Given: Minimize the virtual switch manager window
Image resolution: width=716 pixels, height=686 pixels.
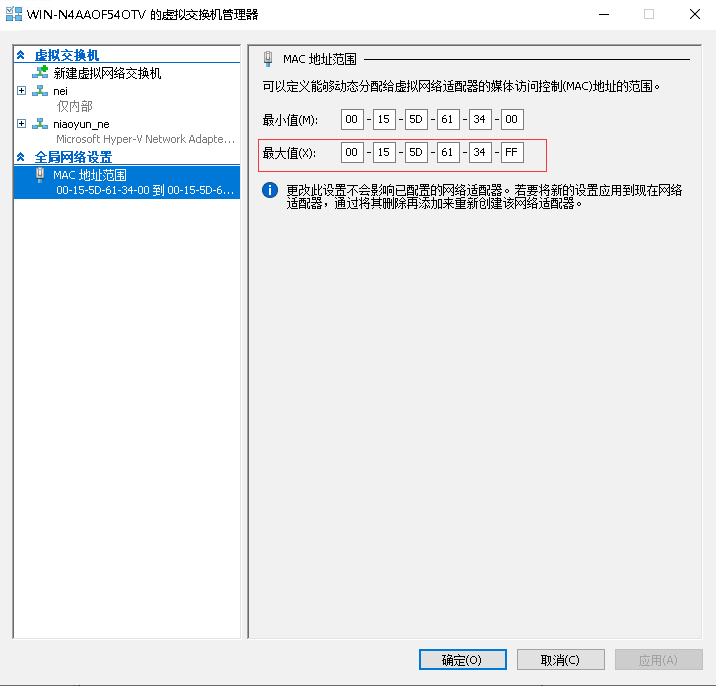Looking at the screenshot, I should [604, 14].
